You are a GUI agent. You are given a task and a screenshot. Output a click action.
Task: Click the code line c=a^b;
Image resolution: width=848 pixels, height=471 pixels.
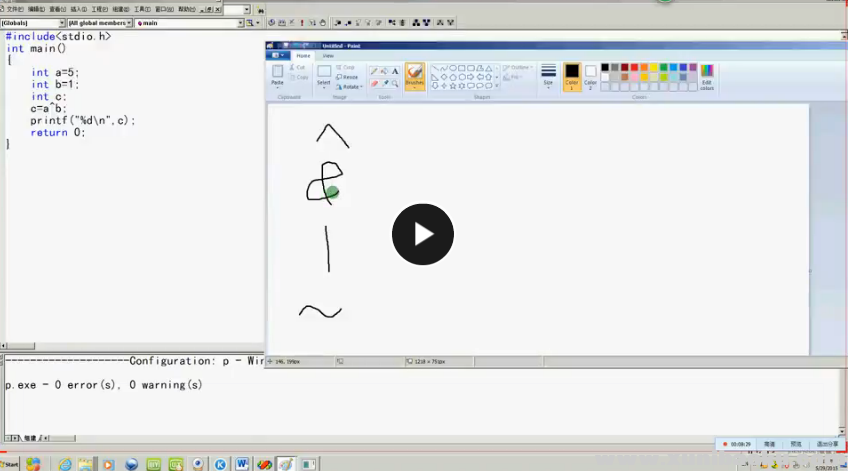point(48,108)
